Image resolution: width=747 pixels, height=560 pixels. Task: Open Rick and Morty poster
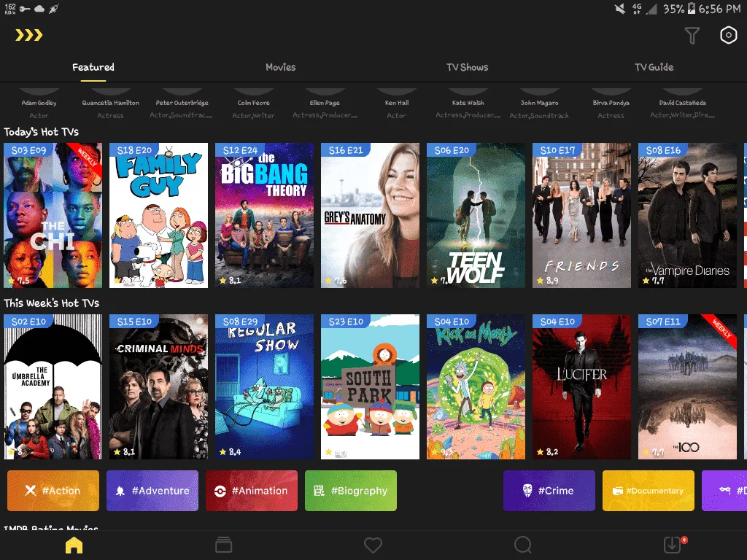tap(476, 386)
